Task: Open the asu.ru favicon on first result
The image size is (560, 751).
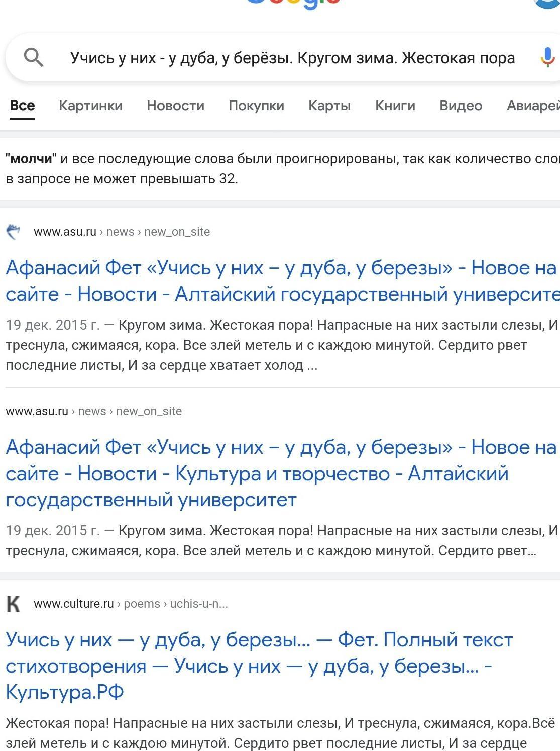Action: click(14, 232)
